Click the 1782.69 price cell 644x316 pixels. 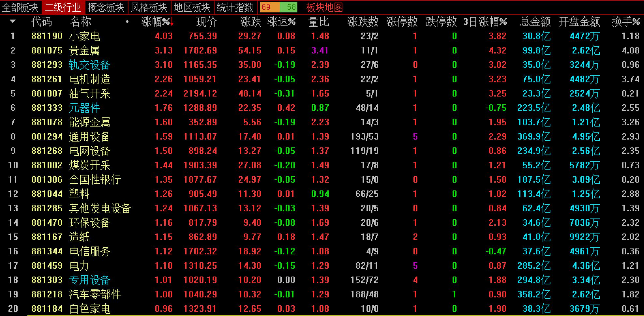tap(200, 50)
